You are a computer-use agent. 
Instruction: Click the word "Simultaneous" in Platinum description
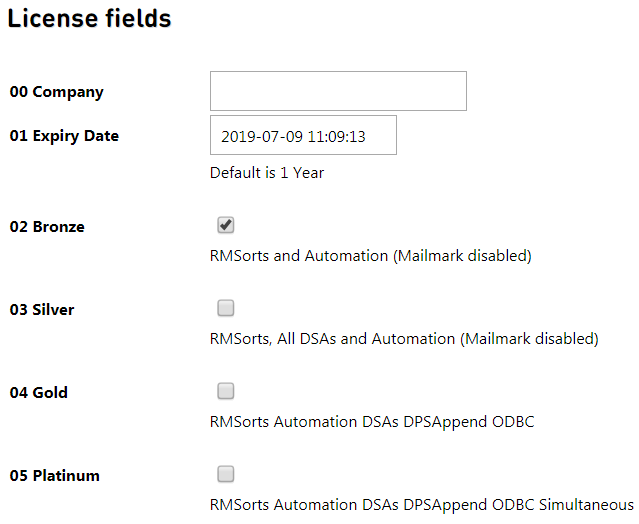click(x=586, y=505)
